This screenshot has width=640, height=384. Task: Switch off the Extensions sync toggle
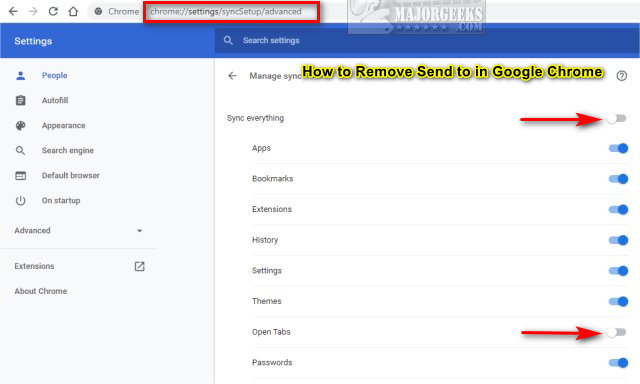tap(618, 209)
